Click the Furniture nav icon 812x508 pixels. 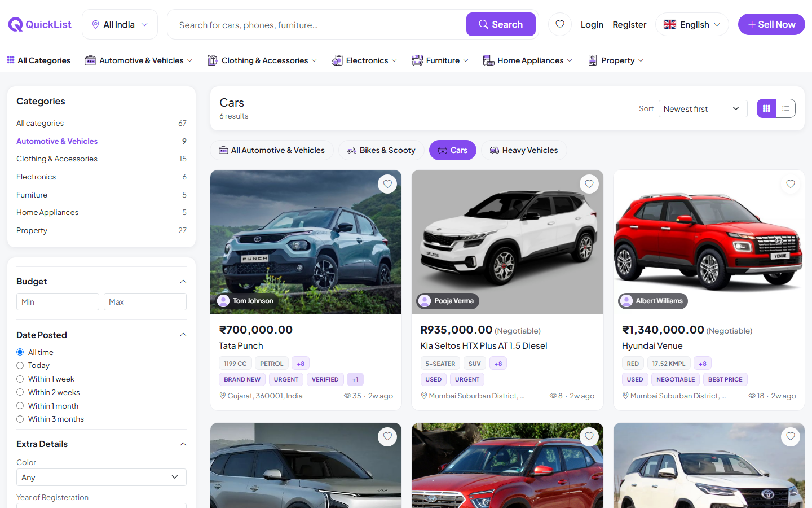pyautogui.click(x=417, y=60)
